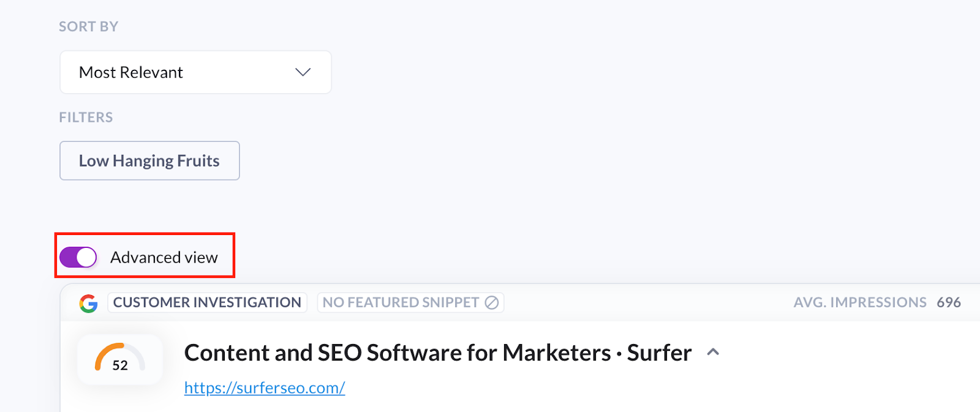Click the SORT BY heading
Viewport: 980px width, 412px height.
coord(88,27)
